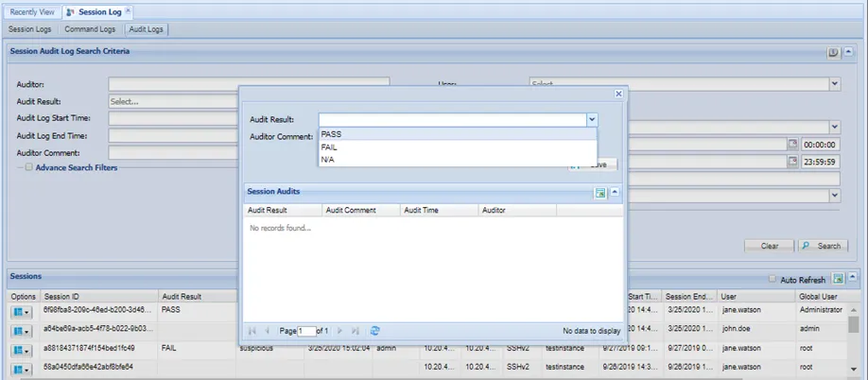Go to next page in Session Audits
This screenshot has width=868, height=380.
pos(339,331)
